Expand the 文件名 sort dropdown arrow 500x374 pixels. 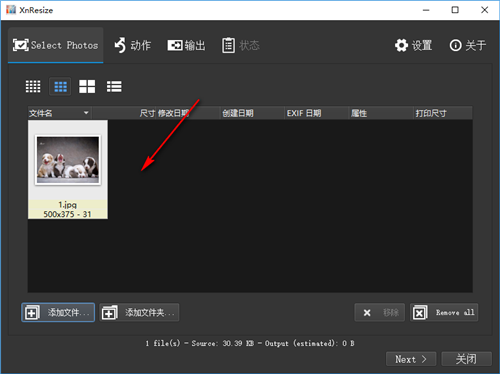tap(86, 113)
